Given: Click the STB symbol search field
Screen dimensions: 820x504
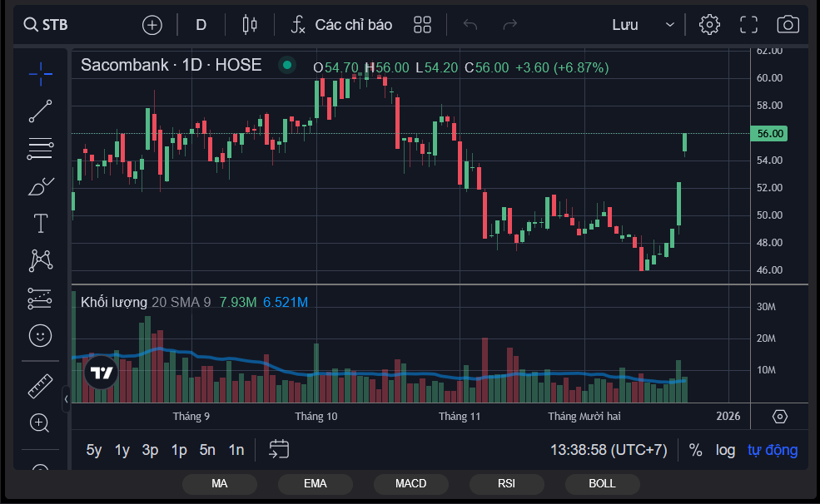Looking at the screenshot, I should point(46,25).
